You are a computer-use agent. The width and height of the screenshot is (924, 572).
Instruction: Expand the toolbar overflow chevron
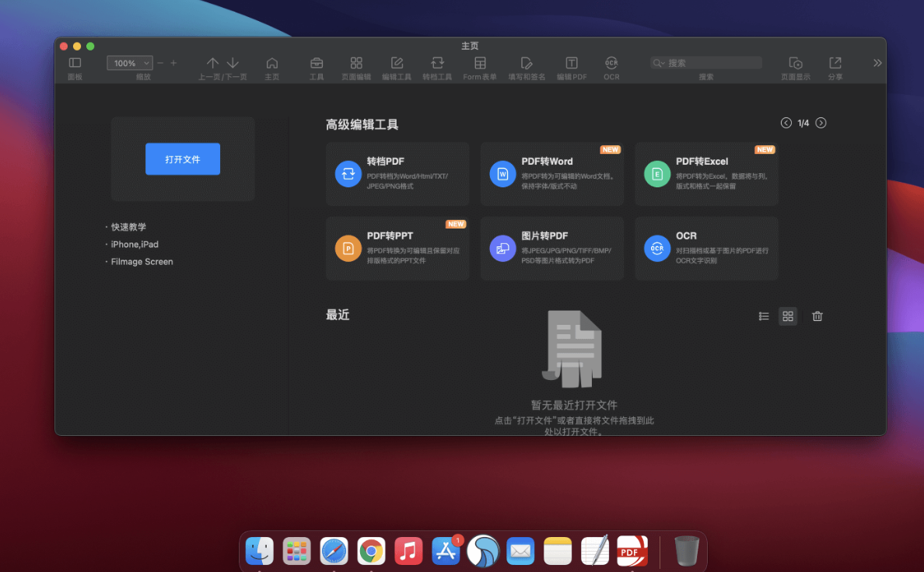(877, 64)
